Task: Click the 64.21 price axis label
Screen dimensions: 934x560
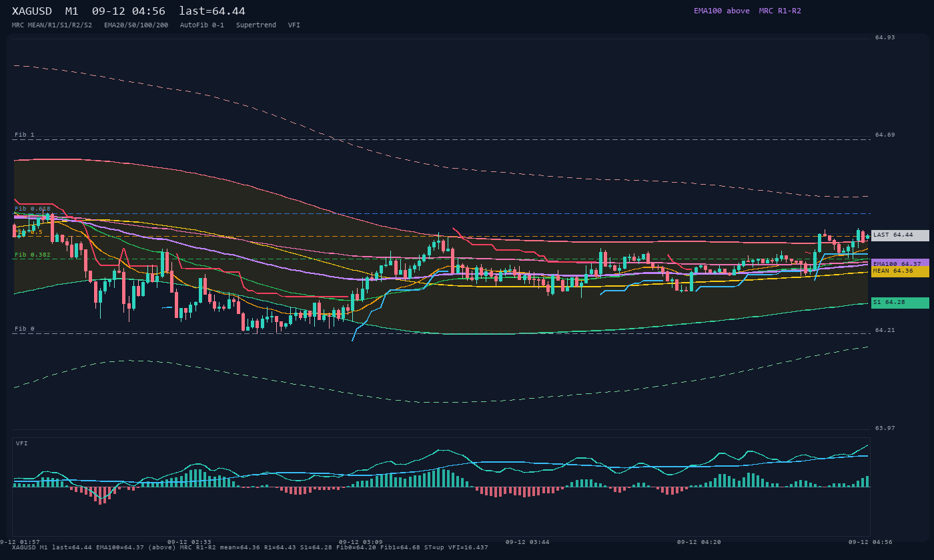Action: click(x=885, y=330)
